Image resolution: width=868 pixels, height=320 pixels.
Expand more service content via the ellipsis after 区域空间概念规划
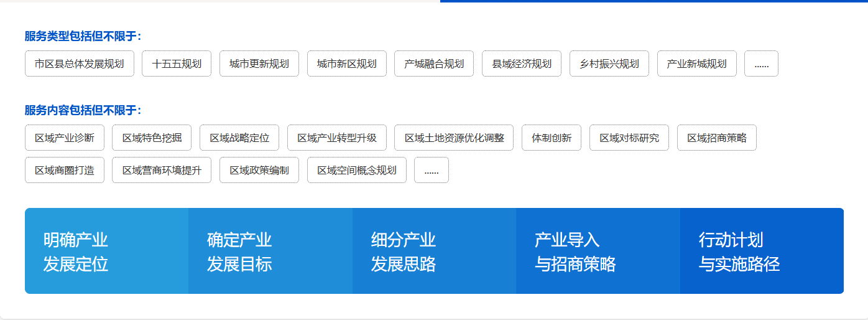pyautogui.click(x=432, y=170)
